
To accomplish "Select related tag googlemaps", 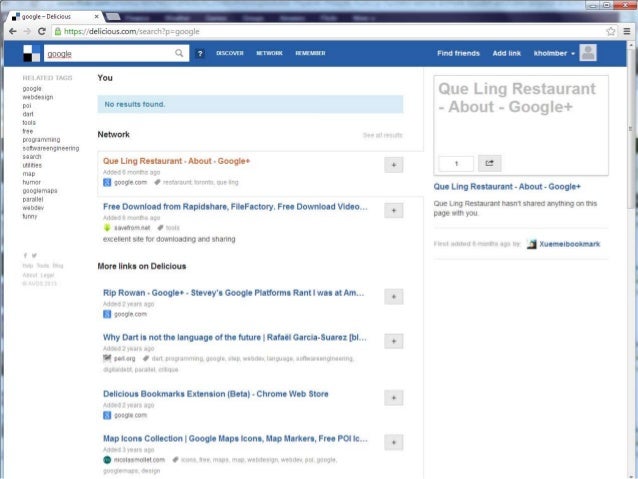I will (x=40, y=191).
